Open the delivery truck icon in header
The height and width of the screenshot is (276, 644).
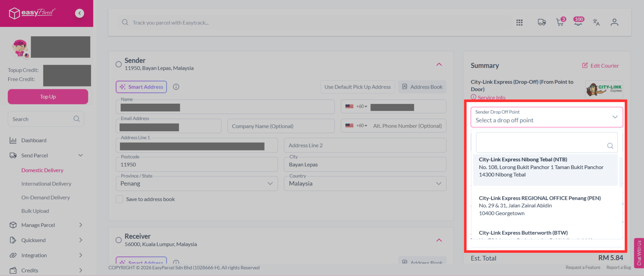[x=542, y=22]
